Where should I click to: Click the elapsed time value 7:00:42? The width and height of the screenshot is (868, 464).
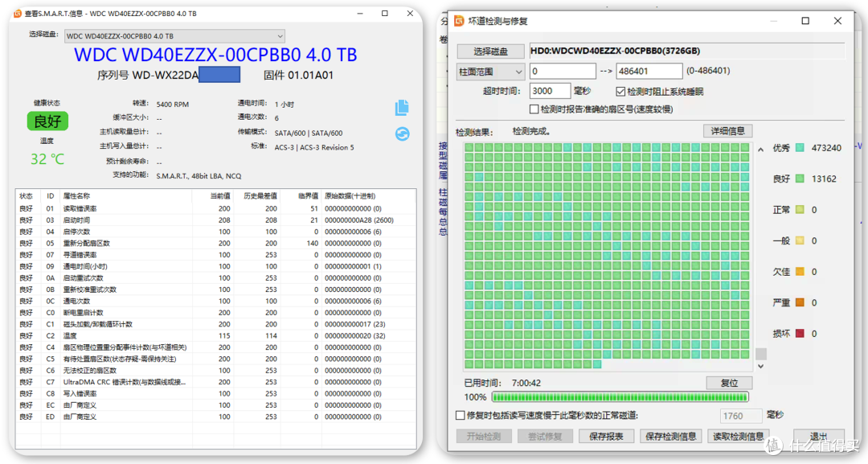coord(526,383)
